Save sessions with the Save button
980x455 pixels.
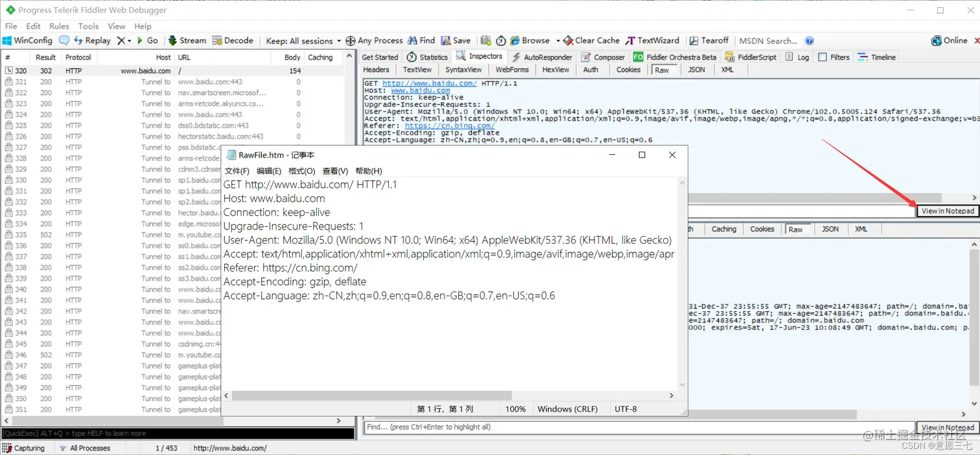[456, 40]
